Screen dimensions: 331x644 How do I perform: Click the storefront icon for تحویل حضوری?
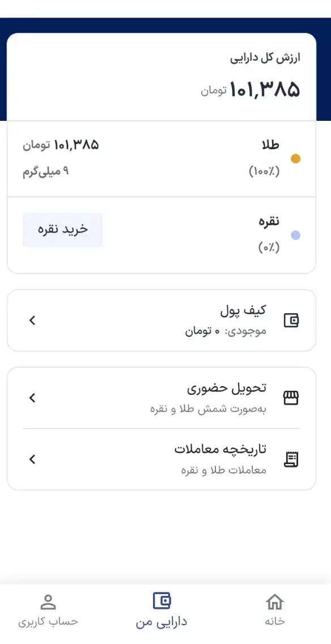292,397
